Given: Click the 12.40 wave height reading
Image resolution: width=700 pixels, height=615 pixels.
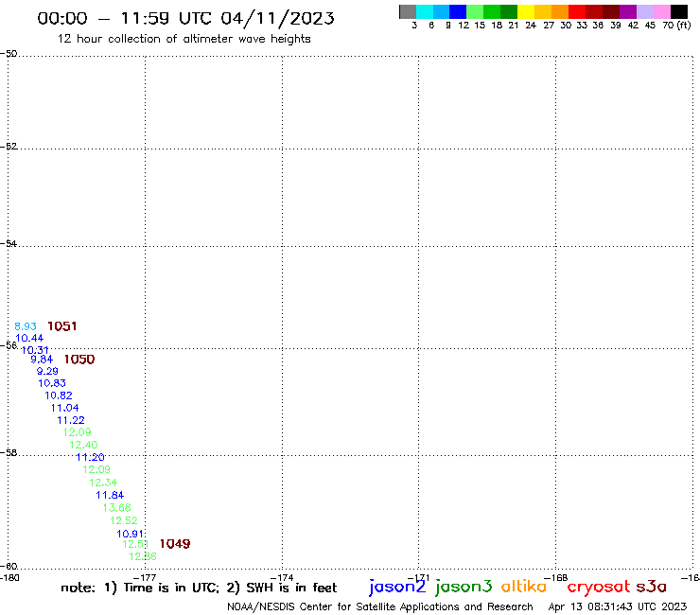Looking at the screenshot, I should 83,445.
